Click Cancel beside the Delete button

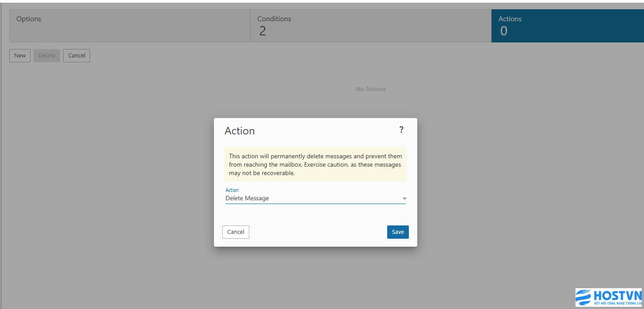click(76, 56)
